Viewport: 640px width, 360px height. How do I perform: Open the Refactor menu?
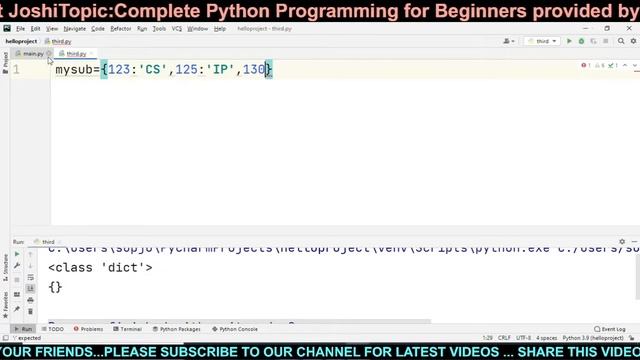[x=121, y=29]
